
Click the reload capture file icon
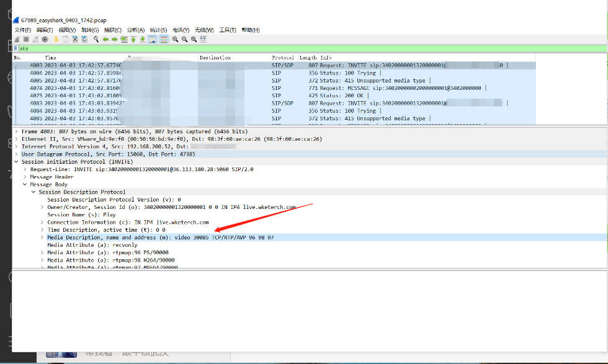84,39
